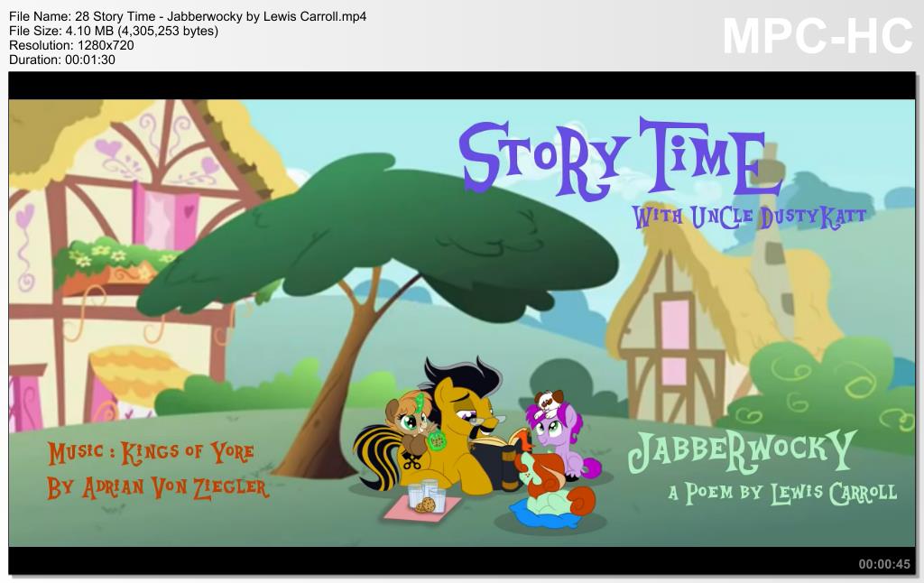Click the File Size 4.10 MB line
The width and height of the screenshot is (924, 583).
pos(114,31)
